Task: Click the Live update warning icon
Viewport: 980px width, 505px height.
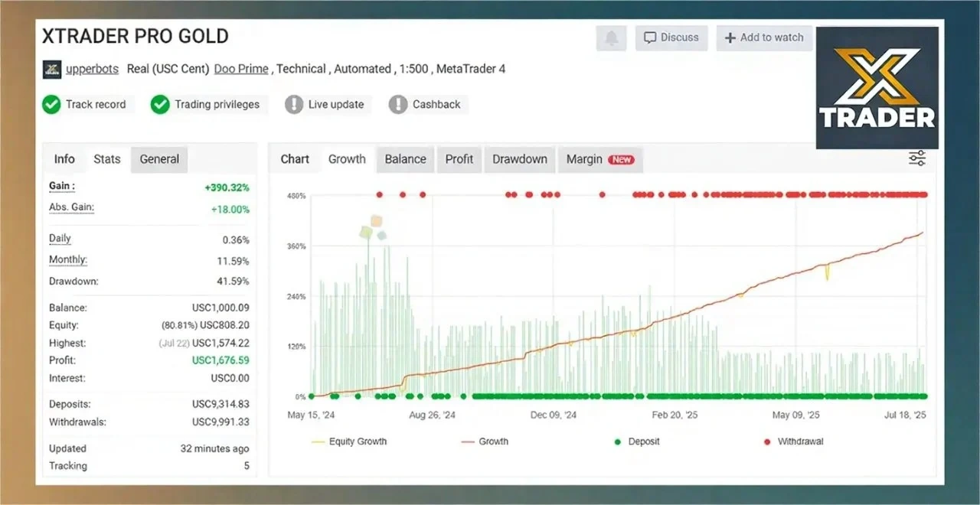Action: 294,105
